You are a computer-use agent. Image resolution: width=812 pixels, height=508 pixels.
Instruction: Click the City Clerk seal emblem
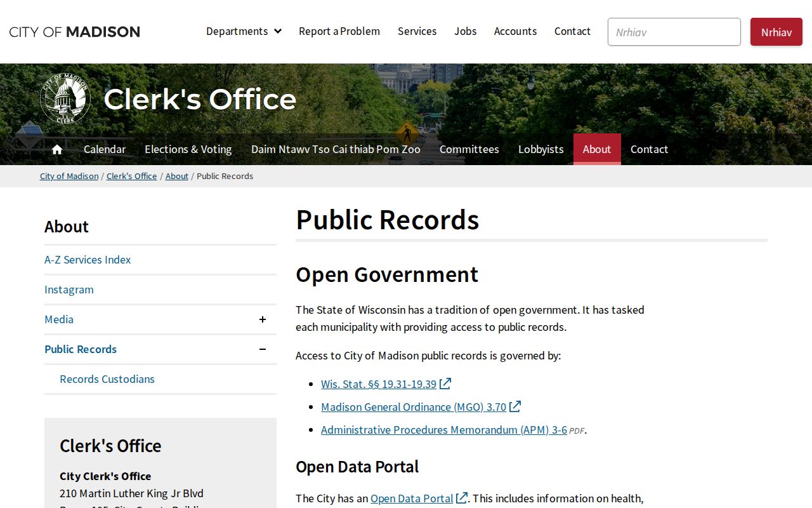pos(65,98)
